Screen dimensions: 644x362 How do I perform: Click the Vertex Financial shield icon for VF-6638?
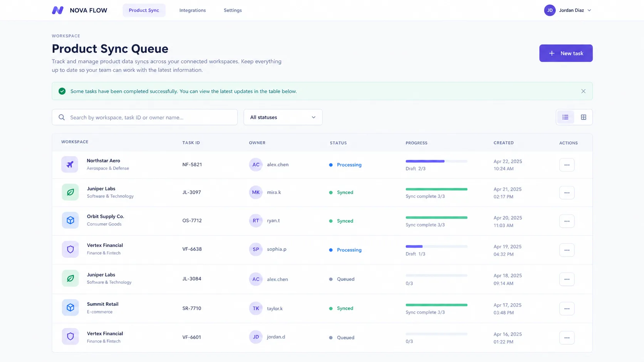click(70, 249)
